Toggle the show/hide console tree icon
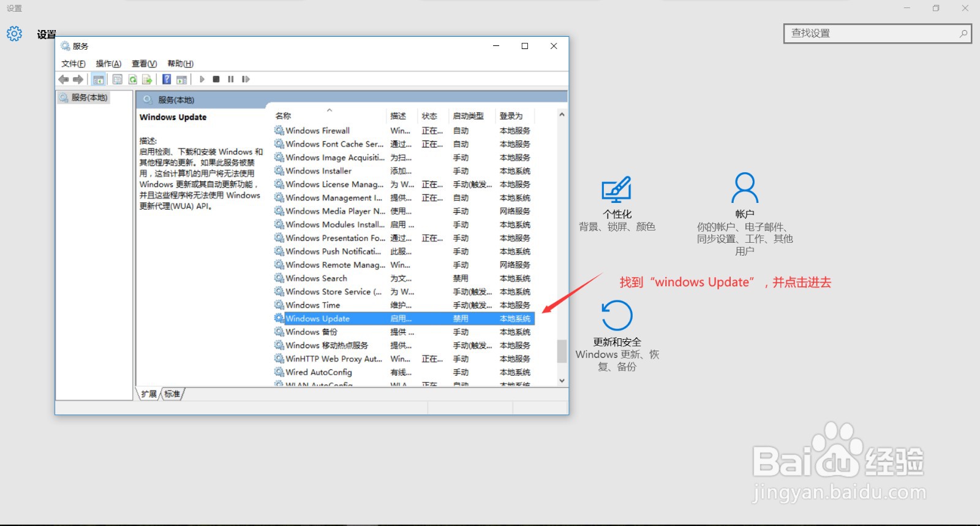980x526 pixels. 98,79
